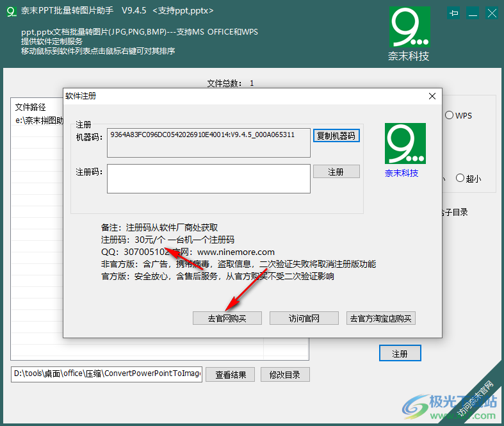Click the 文件总数 label

pos(224,83)
